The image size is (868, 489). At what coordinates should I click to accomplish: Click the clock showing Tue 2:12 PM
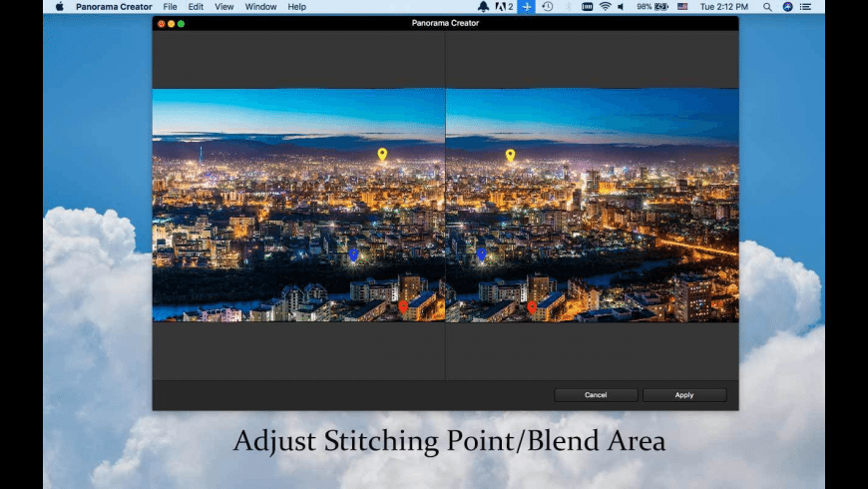tap(724, 7)
